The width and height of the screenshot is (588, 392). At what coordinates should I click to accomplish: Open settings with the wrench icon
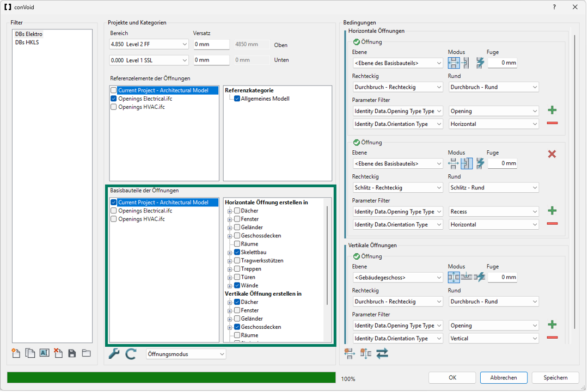pos(114,354)
